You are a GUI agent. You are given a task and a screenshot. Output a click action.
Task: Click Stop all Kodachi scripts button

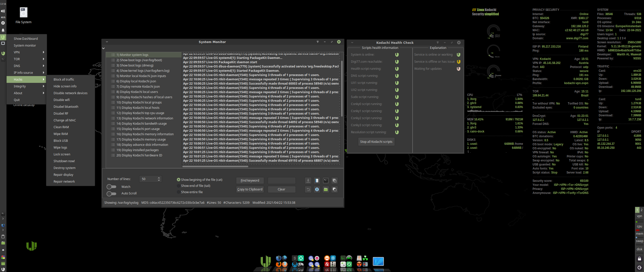click(376, 142)
